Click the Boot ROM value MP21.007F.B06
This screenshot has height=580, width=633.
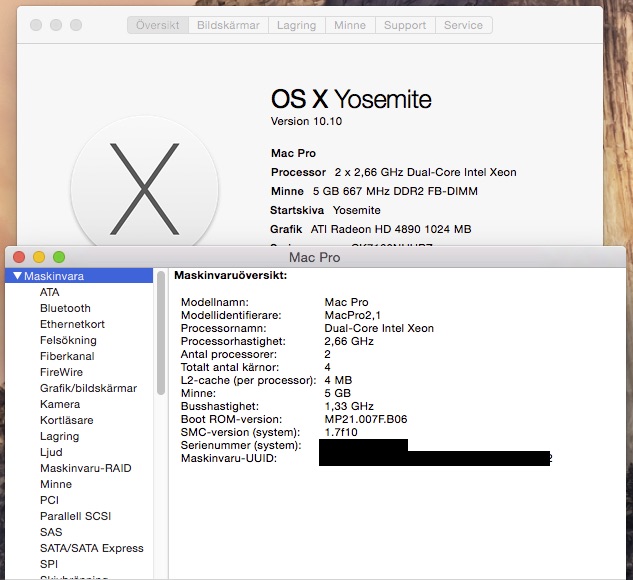click(366, 419)
